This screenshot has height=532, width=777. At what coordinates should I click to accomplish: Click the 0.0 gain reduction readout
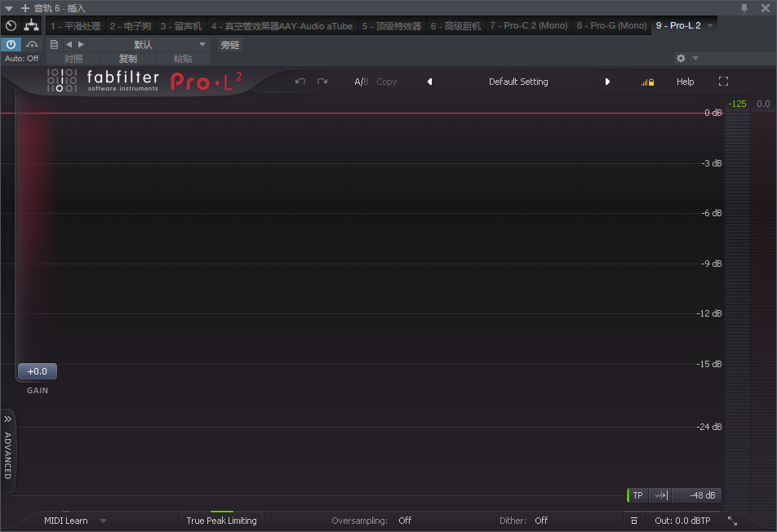pos(763,104)
